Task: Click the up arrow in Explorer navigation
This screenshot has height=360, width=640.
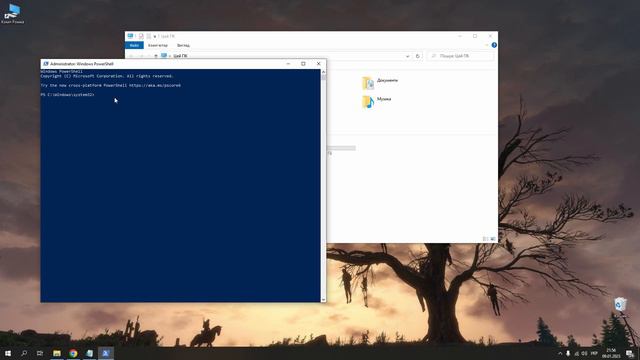Action: [x=156, y=56]
